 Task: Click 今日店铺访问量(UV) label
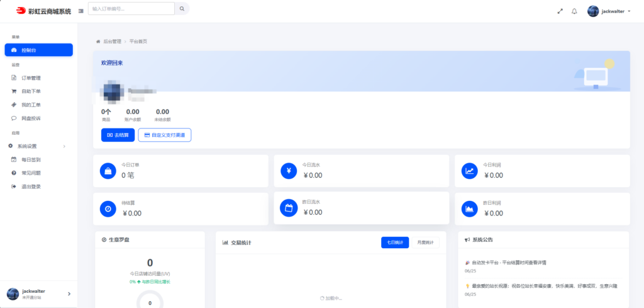pyautogui.click(x=150, y=273)
